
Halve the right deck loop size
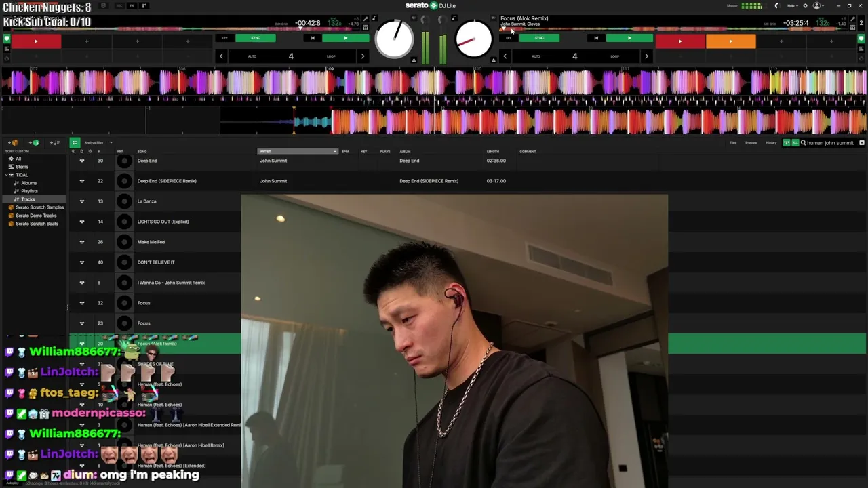pyautogui.click(x=505, y=56)
